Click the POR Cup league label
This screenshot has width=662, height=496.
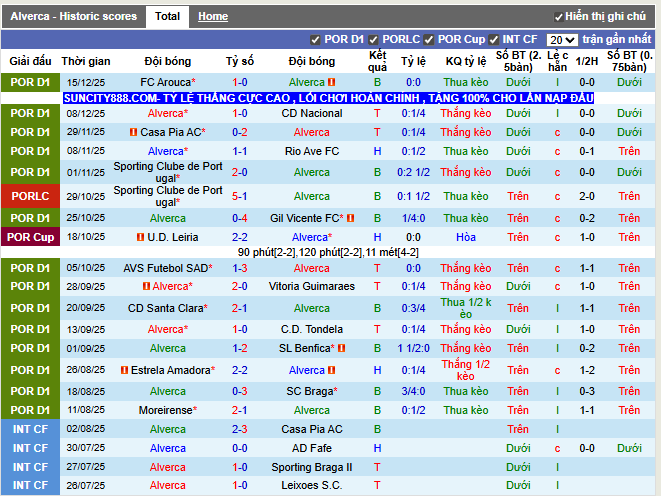pyautogui.click(x=30, y=237)
